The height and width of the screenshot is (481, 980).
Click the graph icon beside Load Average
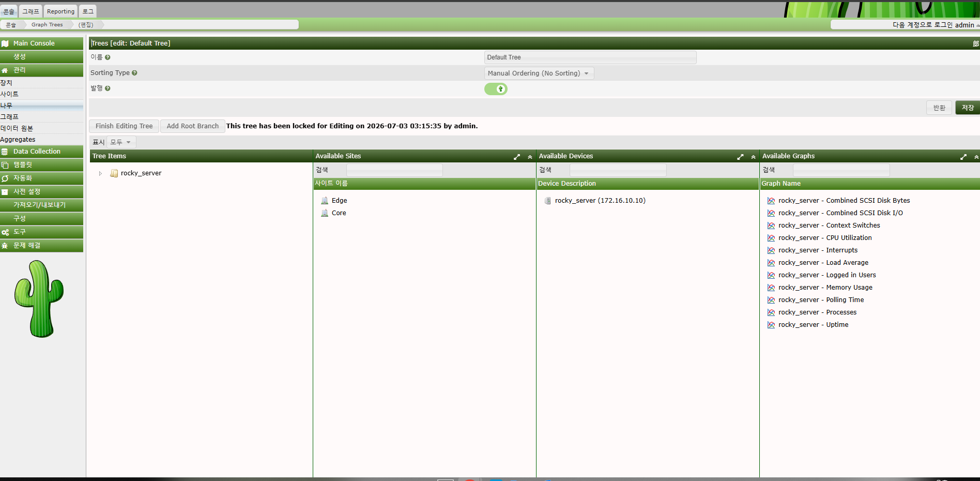tap(771, 263)
